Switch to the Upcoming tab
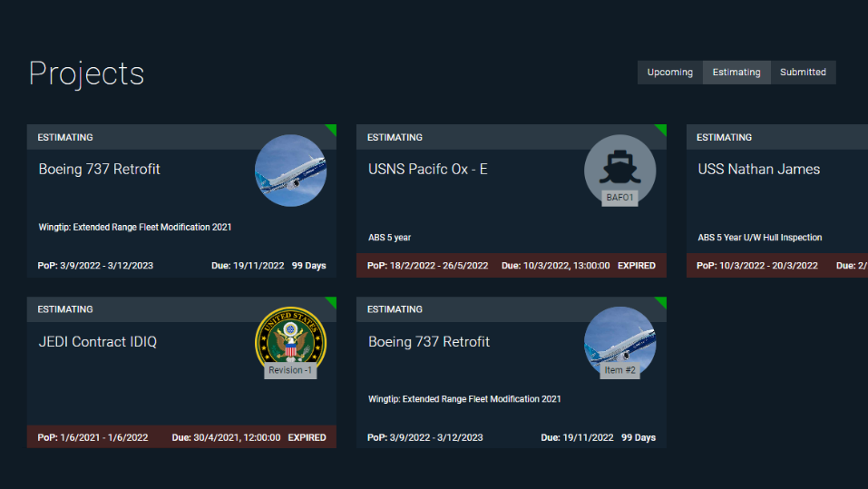The height and width of the screenshot is (489, 868). coord(670,73)
